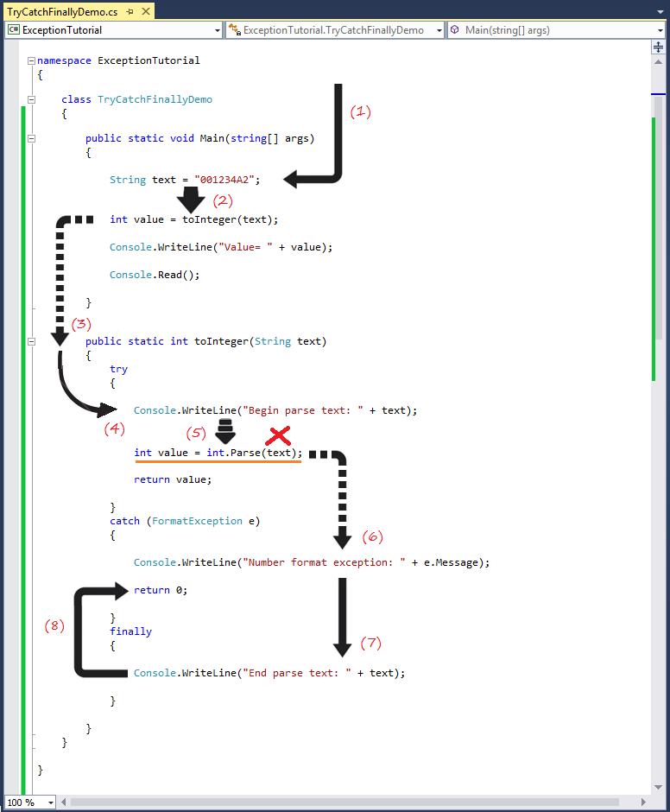This screenshot has width=670, height=812.
Task: Click the vertical scrollbar thumb
Action: coord(658,218)
